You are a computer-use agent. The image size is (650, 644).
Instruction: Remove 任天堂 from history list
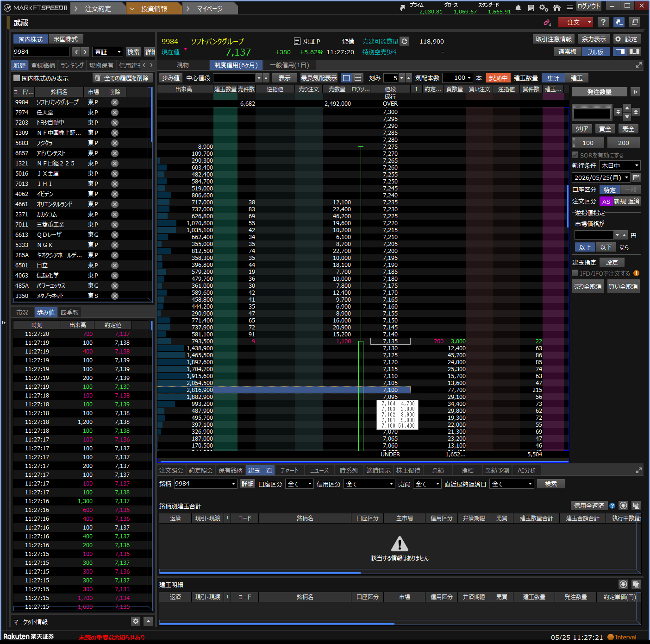[115, 113]
